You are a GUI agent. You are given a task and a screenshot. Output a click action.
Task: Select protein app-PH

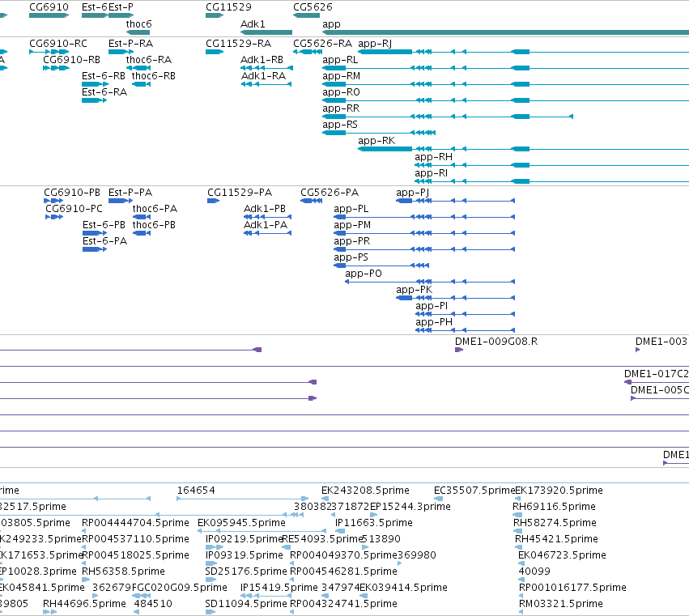(x=466, y=331)
